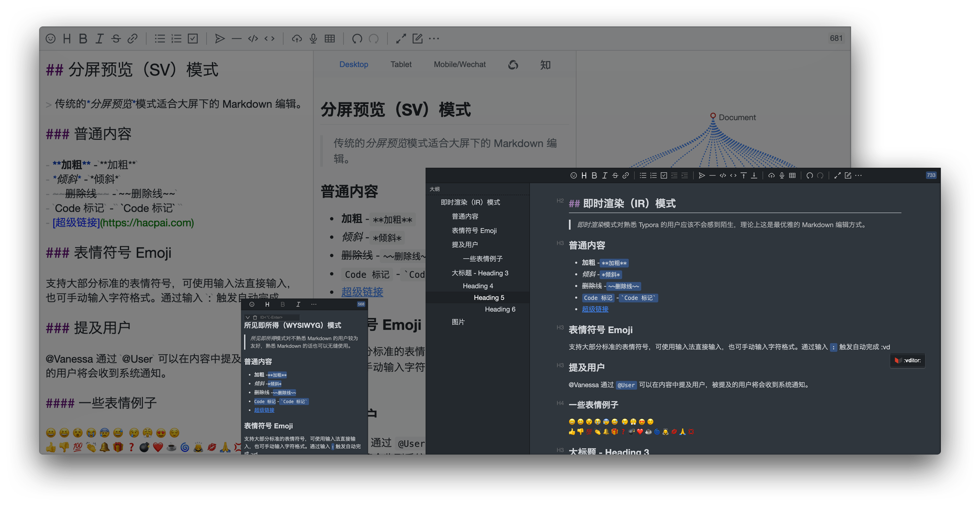Click the undo icon in dark toolbar
The height and width of the screenshot is (506, 980).
[810, 175]
